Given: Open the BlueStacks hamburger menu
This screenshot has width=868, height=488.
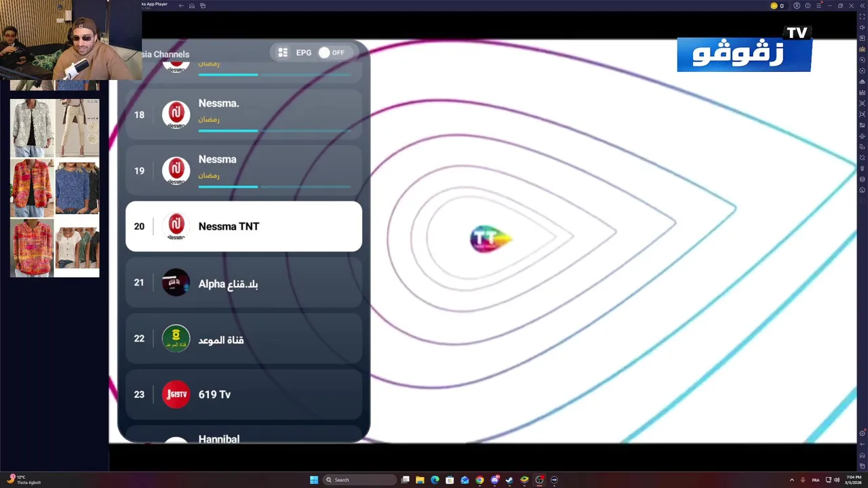Looking at the screenshot, I should pos(818,5).
